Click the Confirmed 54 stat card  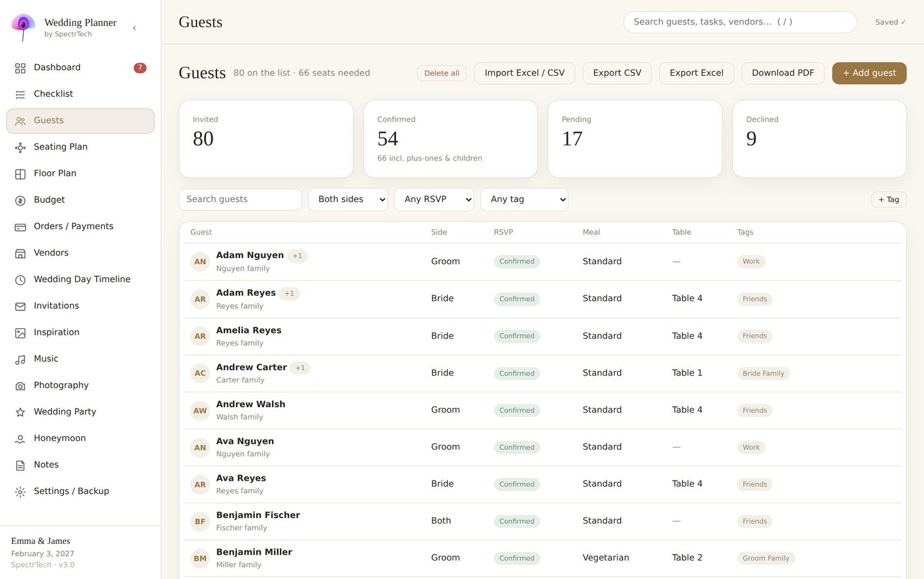tap(450, 139)
